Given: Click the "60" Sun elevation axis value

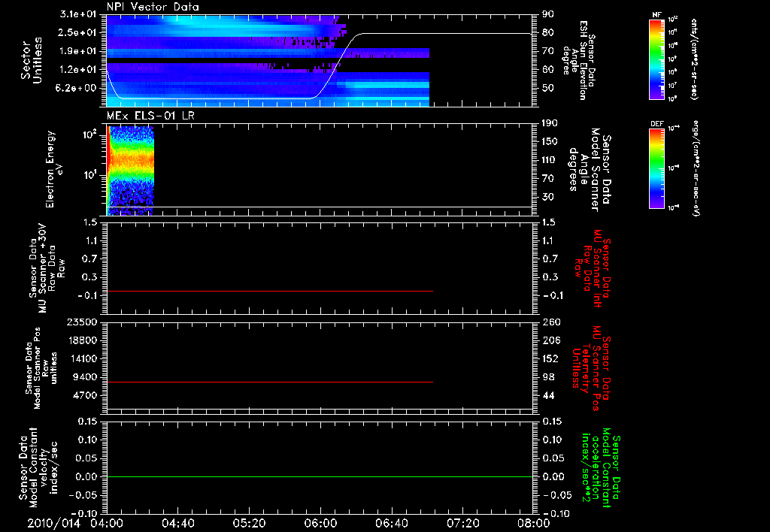Looking at the screenshot, I should coord(548,70).
